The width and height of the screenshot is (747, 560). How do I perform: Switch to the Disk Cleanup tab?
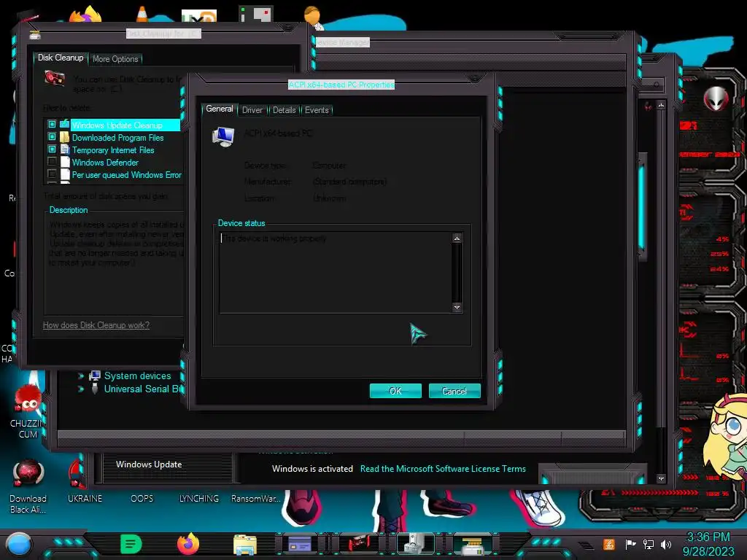click(x=61, y=58)
